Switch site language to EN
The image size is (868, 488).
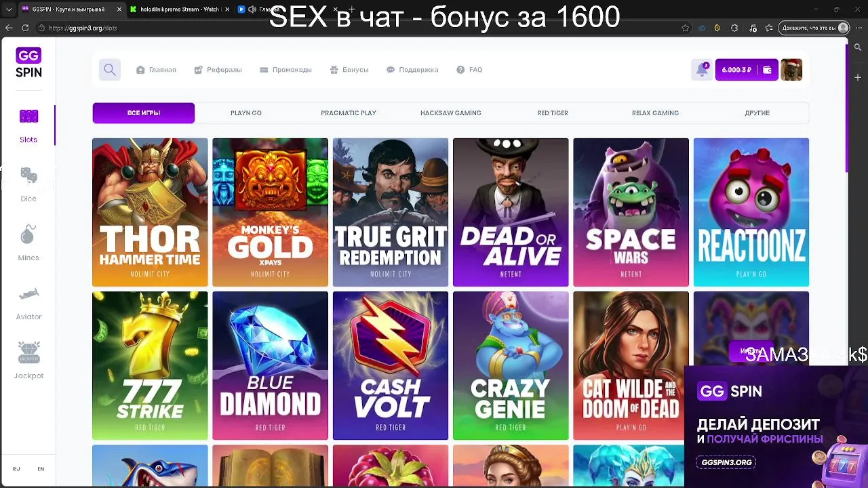click(x=41, y=469)
